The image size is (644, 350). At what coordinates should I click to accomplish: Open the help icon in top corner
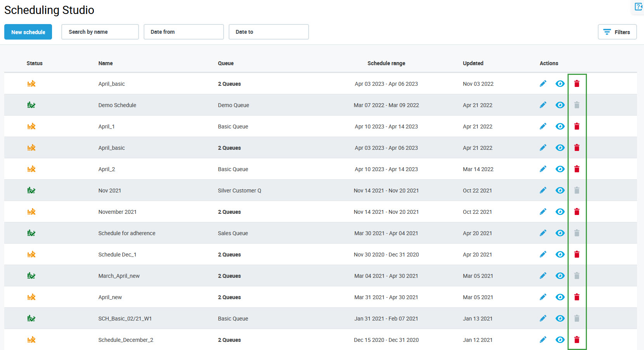pyautogui.click(x=638, y=7)
